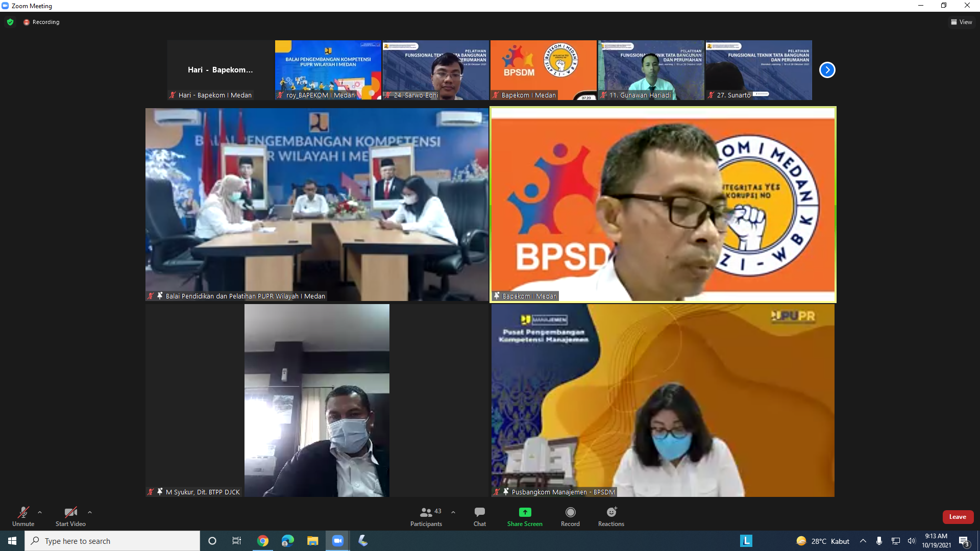This screenshot has height=551, width=980.
Task: Select roy_BAPEKOM I Medan thumbnail
Action: [x=328, y=70]
